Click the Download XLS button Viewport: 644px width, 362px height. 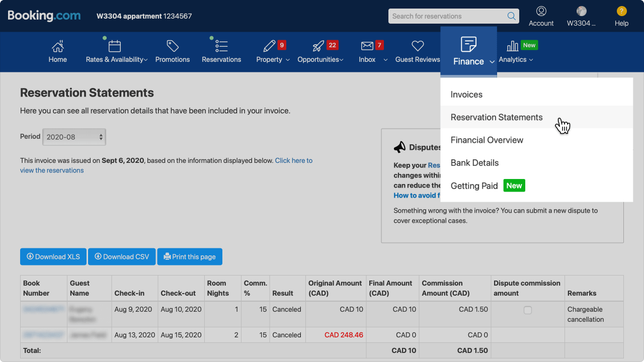click(x=53, y=256)
